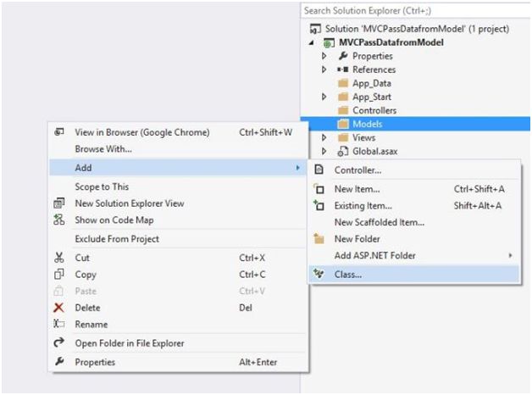This screenshot has width=532, height=395.
Task: Select New Scaffolded Item from submenu
Action: [x=379, y=222]
